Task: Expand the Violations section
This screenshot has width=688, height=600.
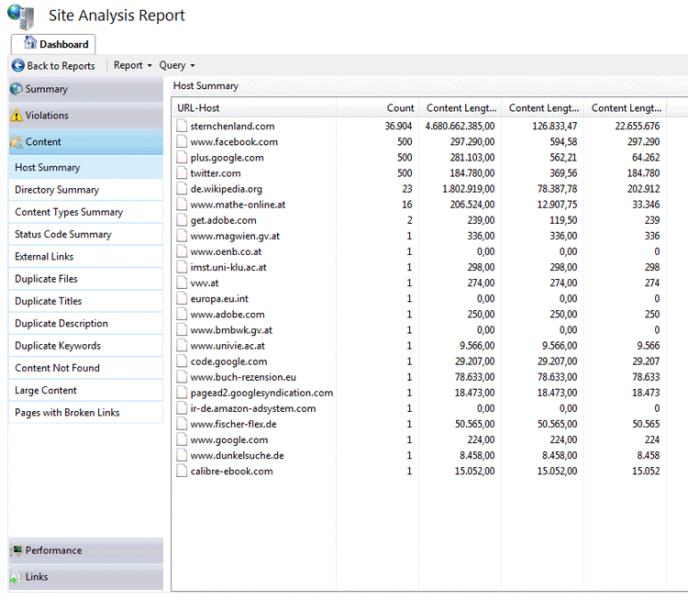Action: pos(86,115)
